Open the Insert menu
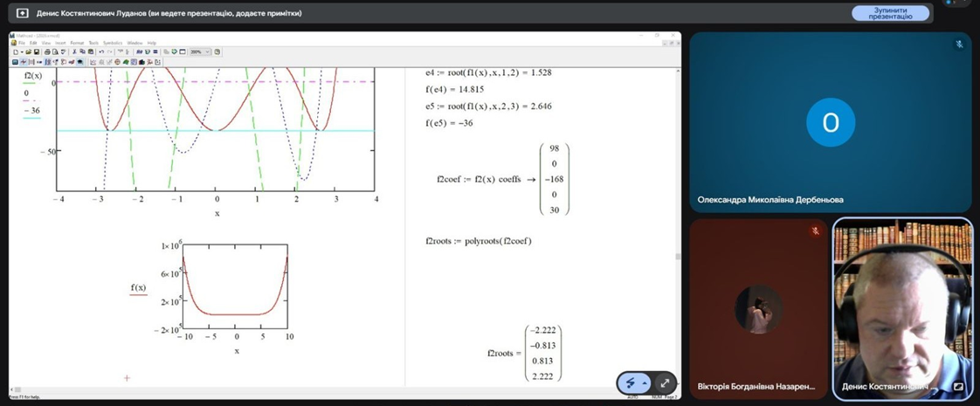The height and width of the screenshot is (406, 980). pyautogui.click(x=60, y=42)
